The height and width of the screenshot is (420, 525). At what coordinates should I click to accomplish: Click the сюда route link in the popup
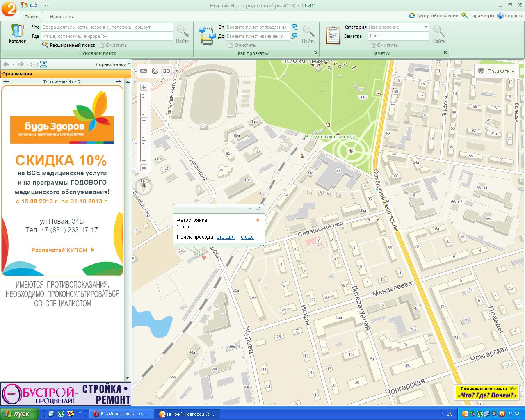tap(247, 237)
